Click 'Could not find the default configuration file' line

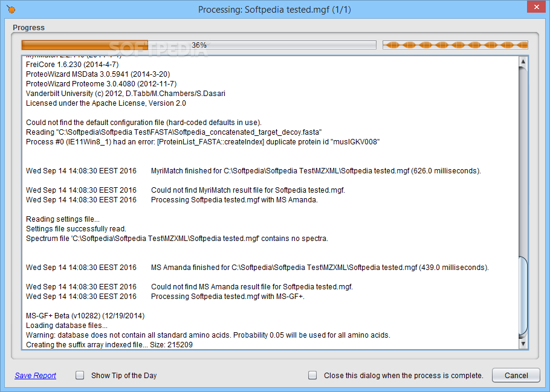[144, 123]
